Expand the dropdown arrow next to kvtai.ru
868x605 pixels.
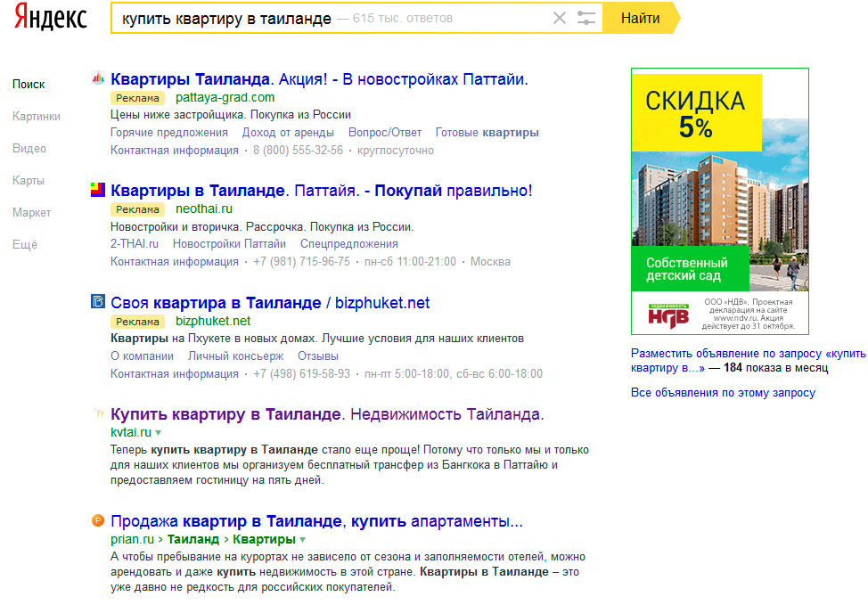[159, 433]
